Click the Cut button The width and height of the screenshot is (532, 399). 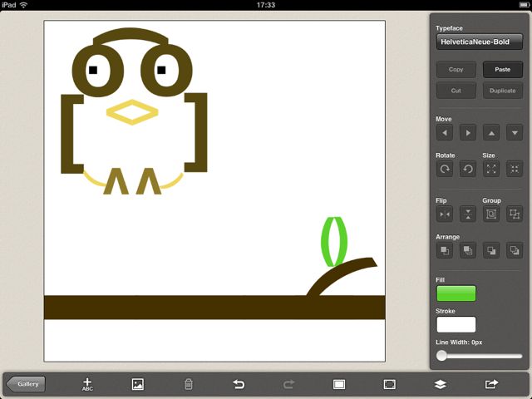(x=456, y=91)
